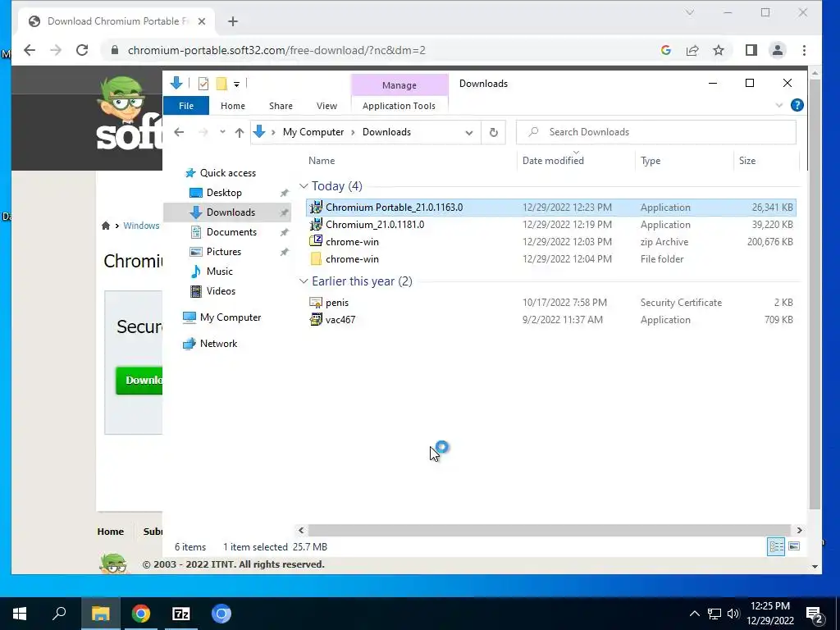Select Chromium Portable_21.0.1163.0 file

550,208
